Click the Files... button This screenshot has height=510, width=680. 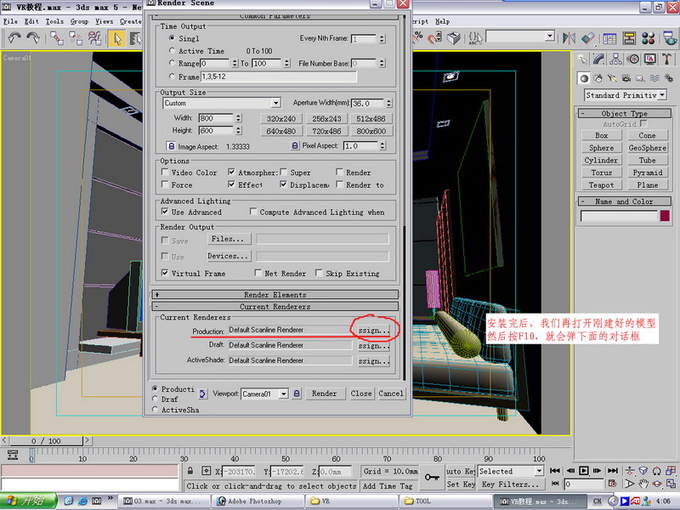point(228,239)
